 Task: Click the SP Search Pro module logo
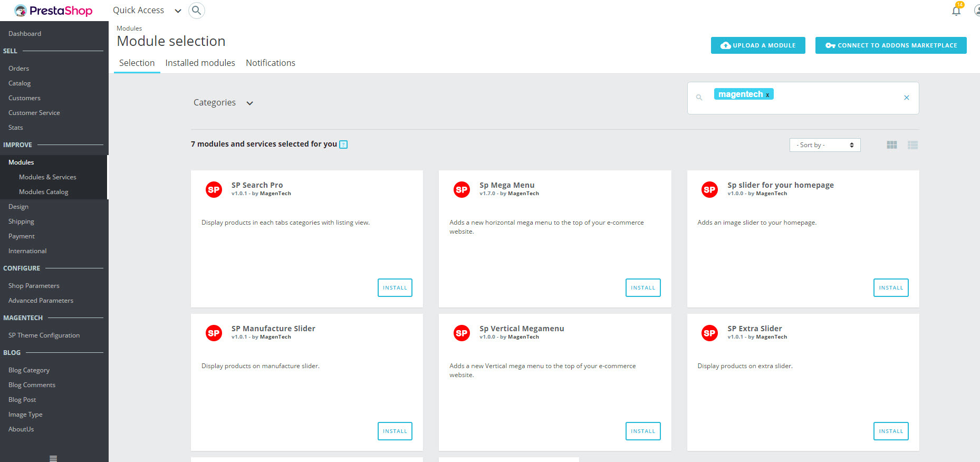click(x=214, y=190)
